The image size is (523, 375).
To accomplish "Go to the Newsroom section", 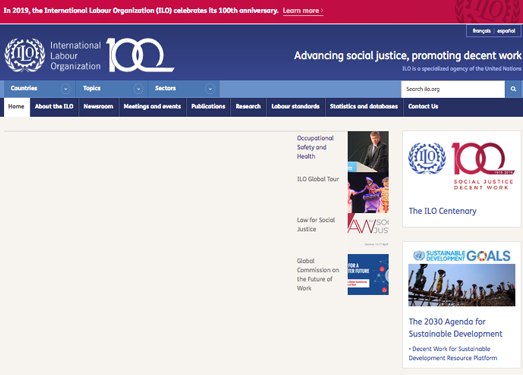I will coord(98,107).
